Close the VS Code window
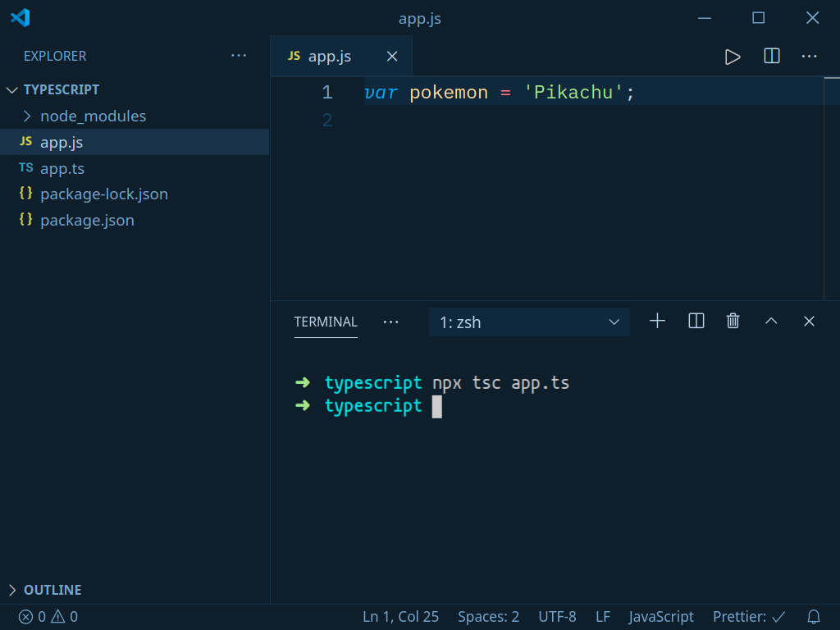Image resolution: width=840 pixels, height=630 pixels. pyautogui.click(x=812, y=18)
